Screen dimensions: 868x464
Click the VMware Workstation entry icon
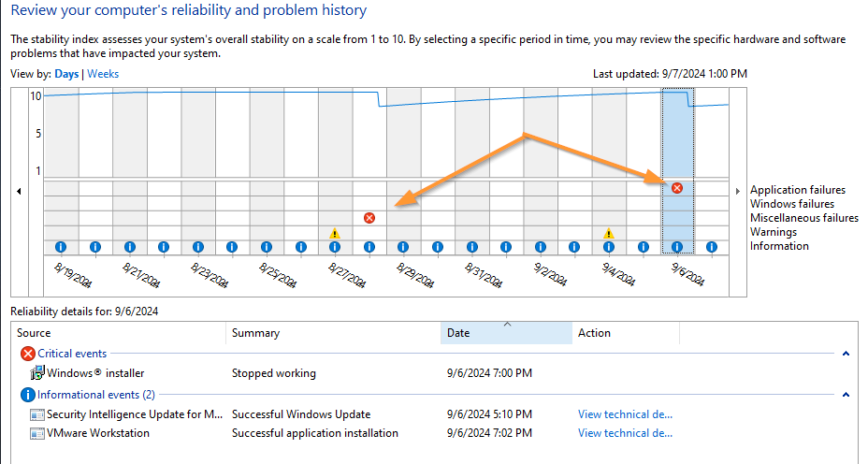37,433
